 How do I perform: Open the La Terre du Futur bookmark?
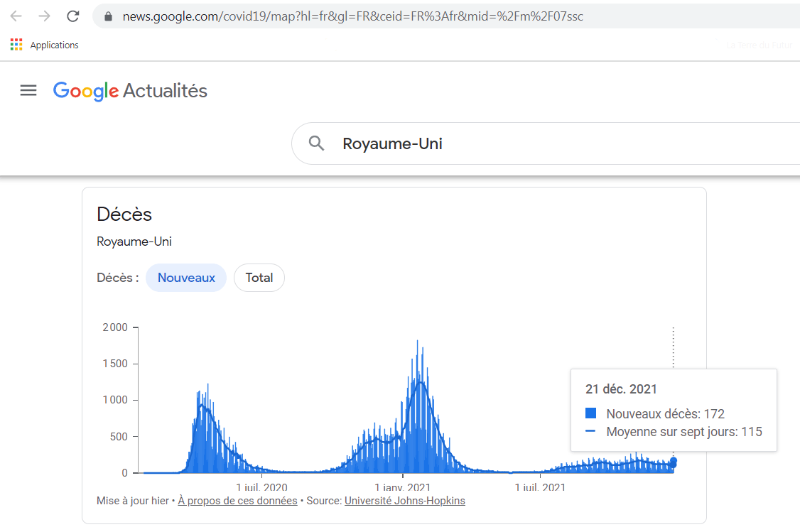pyautogui.click(x=759, y=45)
